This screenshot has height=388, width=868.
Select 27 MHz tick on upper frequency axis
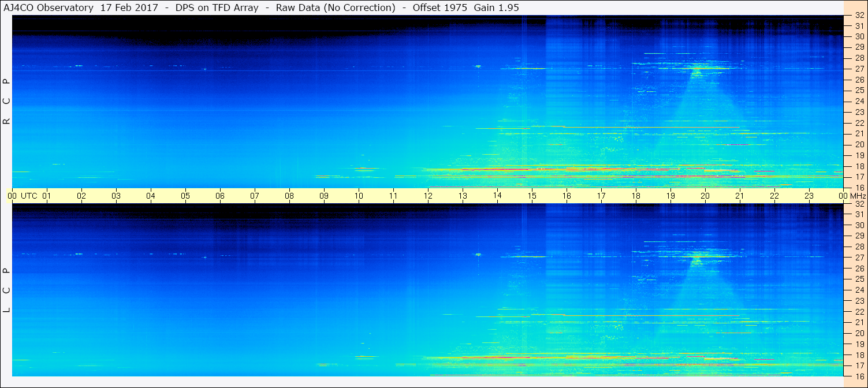(x=859, y=69)
